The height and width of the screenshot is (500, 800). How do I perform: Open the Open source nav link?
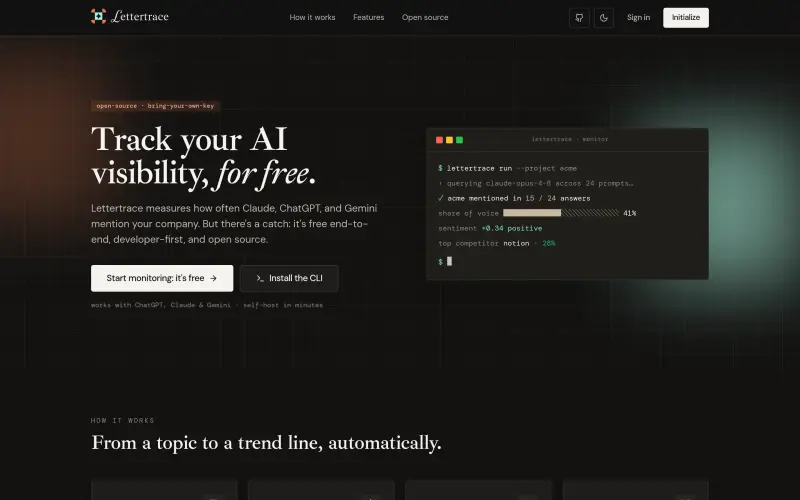tap(425, 17)
